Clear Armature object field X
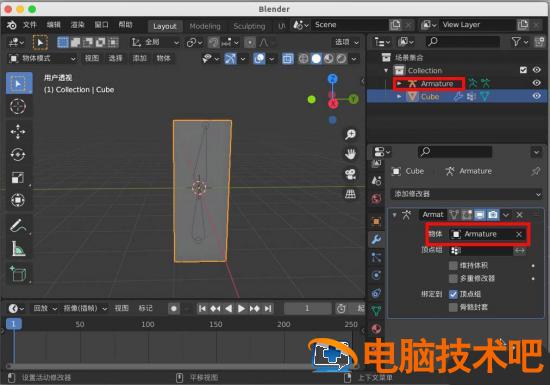The height and width of the screenshot is (385, 550). pos(519,234)
